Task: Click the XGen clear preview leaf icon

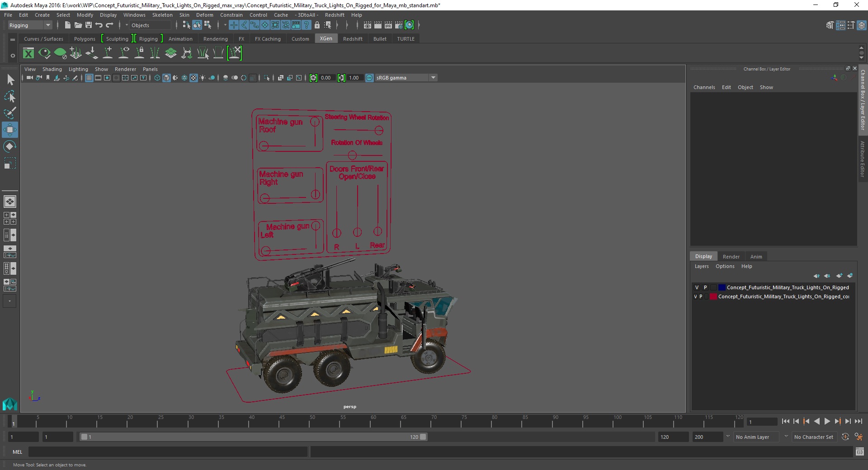Action: pyautogui.click(x=60, y=53)
